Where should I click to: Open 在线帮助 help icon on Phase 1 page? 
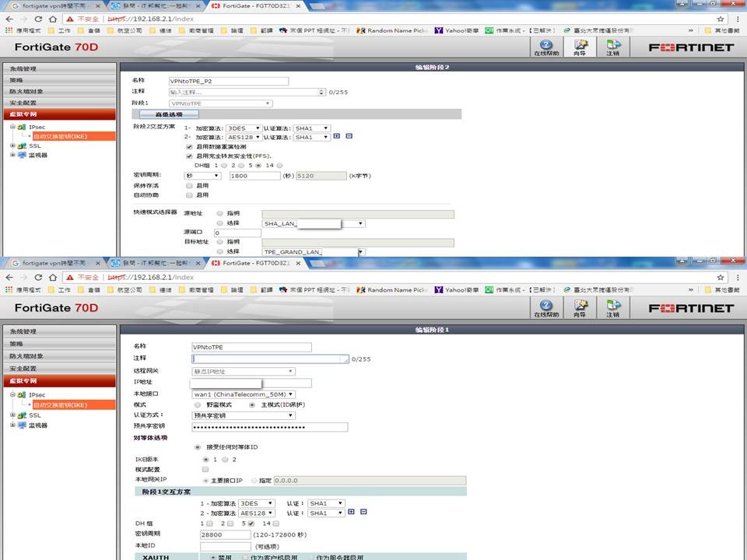[x=546, y=308]
